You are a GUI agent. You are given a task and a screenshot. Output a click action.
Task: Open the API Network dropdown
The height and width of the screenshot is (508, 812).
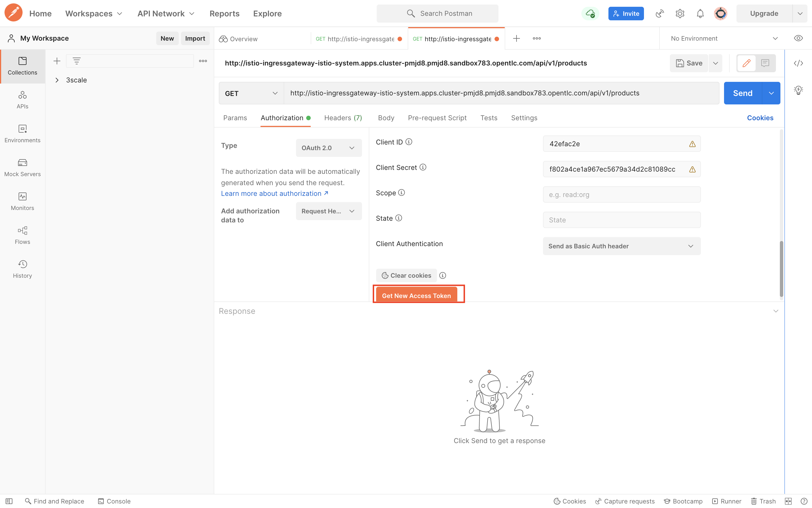pyautogui.click(x=166, y=14)
